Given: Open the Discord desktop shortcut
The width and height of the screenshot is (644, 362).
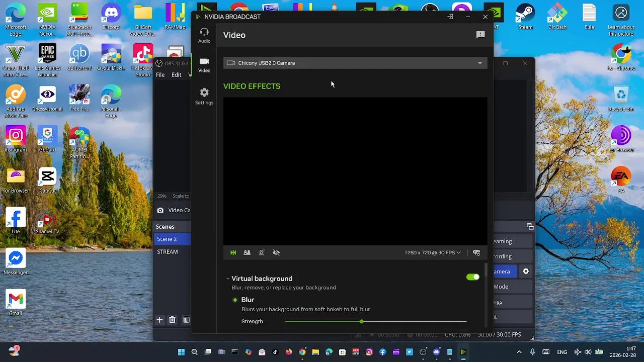Looking at the screenshot, I should pyautogui.click(x=111, y=17).
